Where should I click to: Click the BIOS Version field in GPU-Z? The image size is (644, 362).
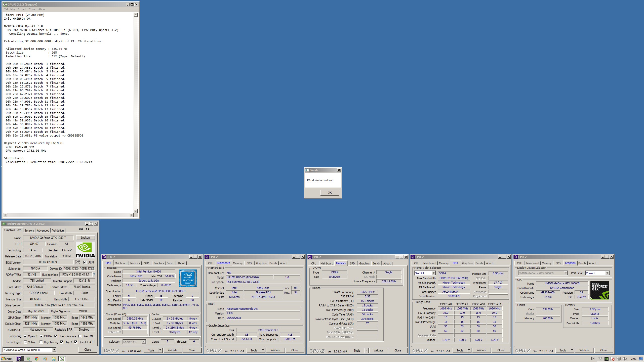(48, 262)
